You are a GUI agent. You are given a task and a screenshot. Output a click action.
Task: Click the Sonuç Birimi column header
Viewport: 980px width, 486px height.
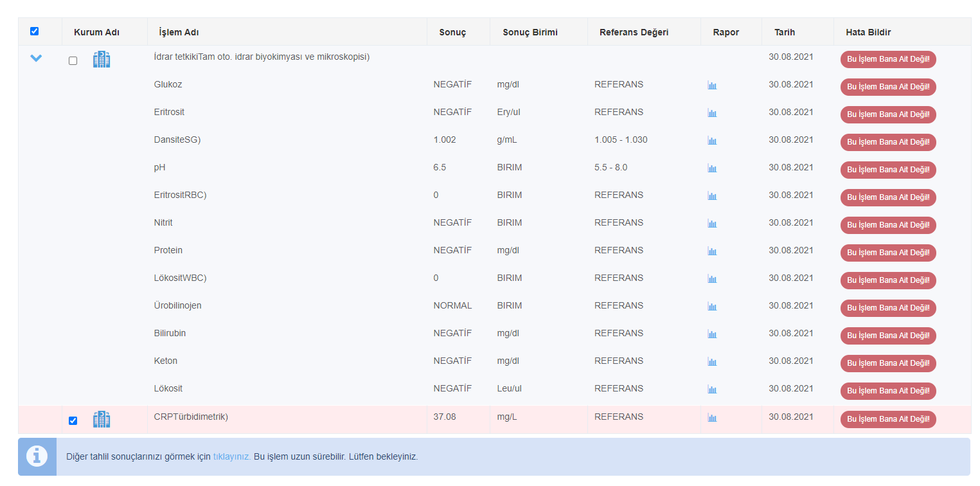point(530,32)
